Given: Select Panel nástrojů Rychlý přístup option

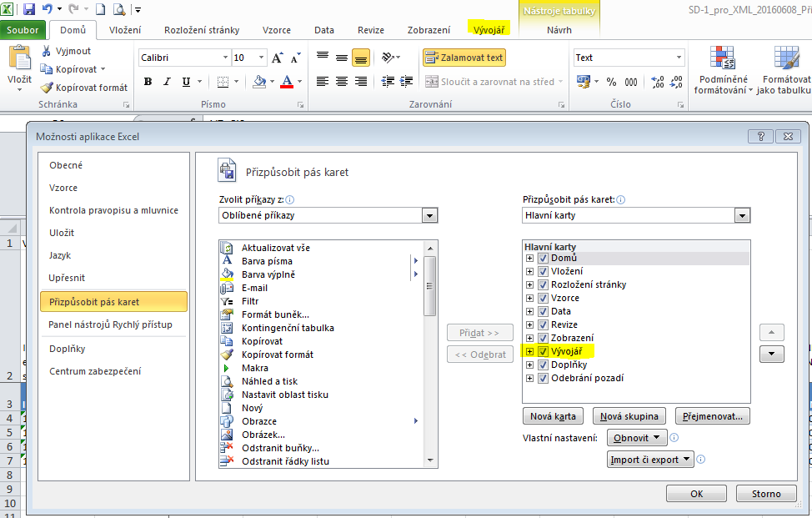Looking at the screenshot, I should coord(110,324).
